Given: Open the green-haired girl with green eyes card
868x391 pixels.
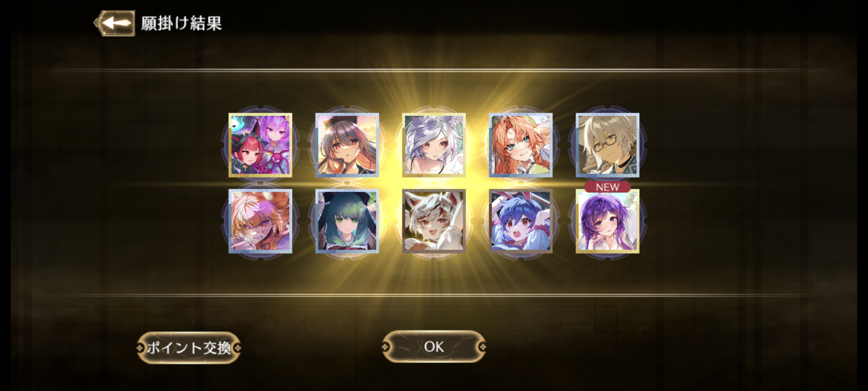Looking at the screenshot, I should click(x=347, y=221).
